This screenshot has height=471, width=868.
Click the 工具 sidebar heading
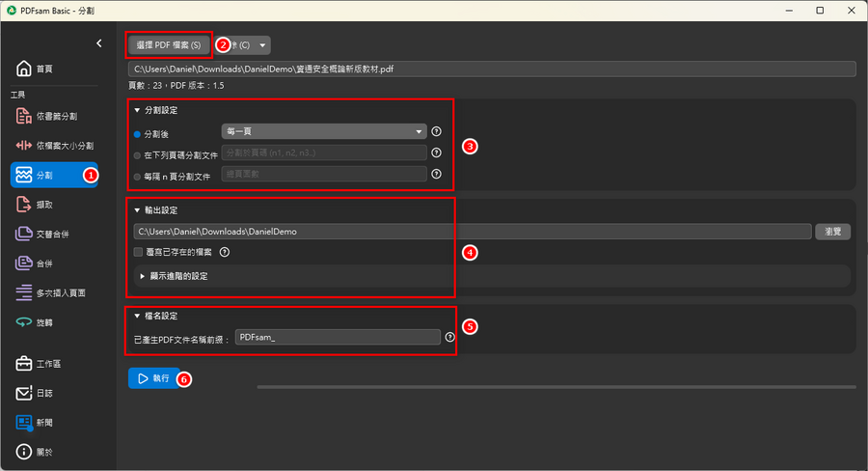(x=17, y=95)
